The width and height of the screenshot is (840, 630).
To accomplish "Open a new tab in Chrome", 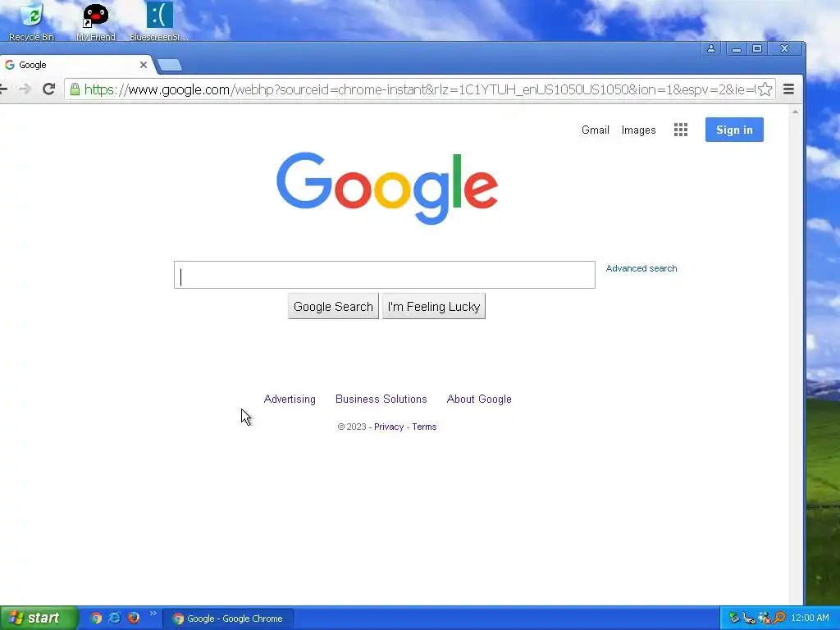I will point(170,65).
